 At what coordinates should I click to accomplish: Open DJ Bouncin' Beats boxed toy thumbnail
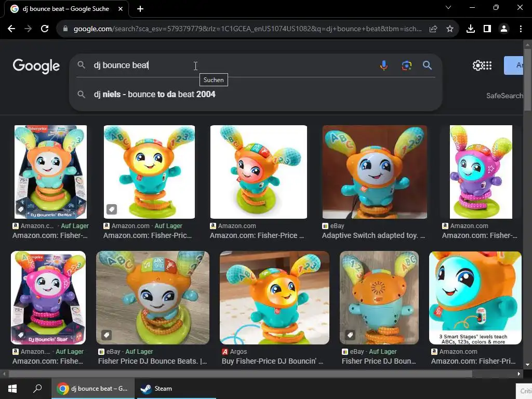click(x=50, y=171)
